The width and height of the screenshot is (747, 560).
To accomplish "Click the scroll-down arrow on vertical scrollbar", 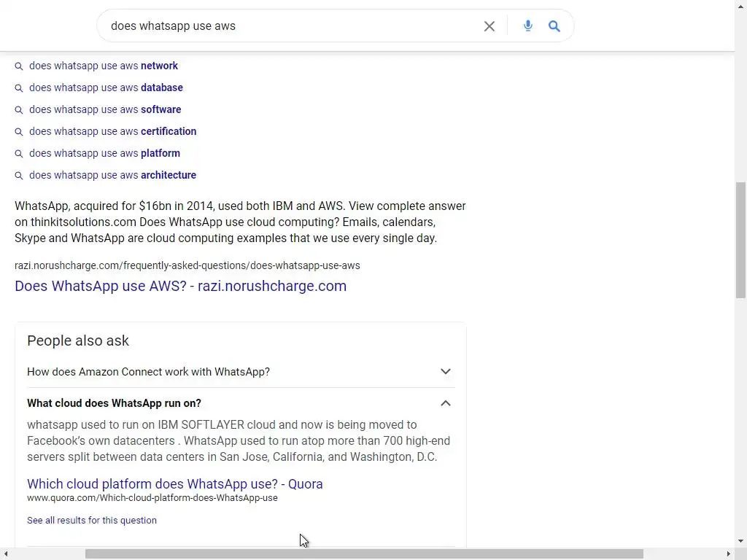I will tap(740, 542).
